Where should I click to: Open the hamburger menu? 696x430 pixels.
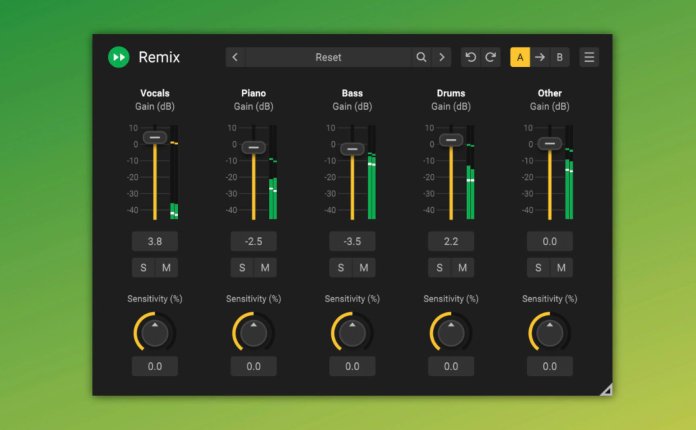(589, 57)
